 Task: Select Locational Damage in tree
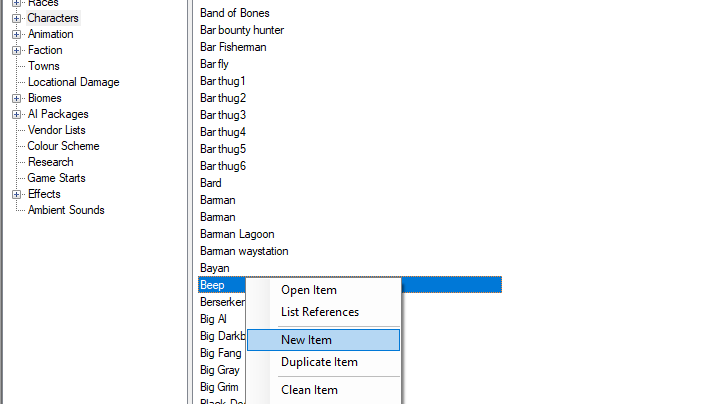(x=73, y=82)
